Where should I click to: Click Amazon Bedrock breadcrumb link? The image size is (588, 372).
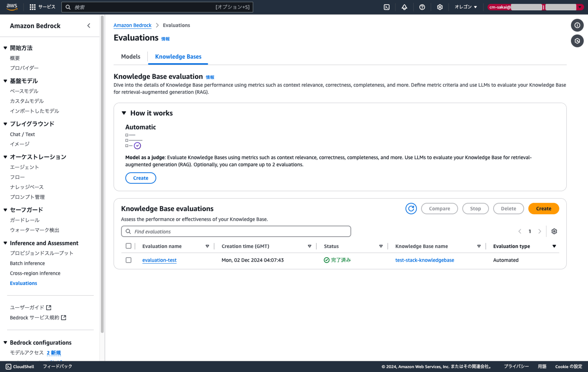132,25
